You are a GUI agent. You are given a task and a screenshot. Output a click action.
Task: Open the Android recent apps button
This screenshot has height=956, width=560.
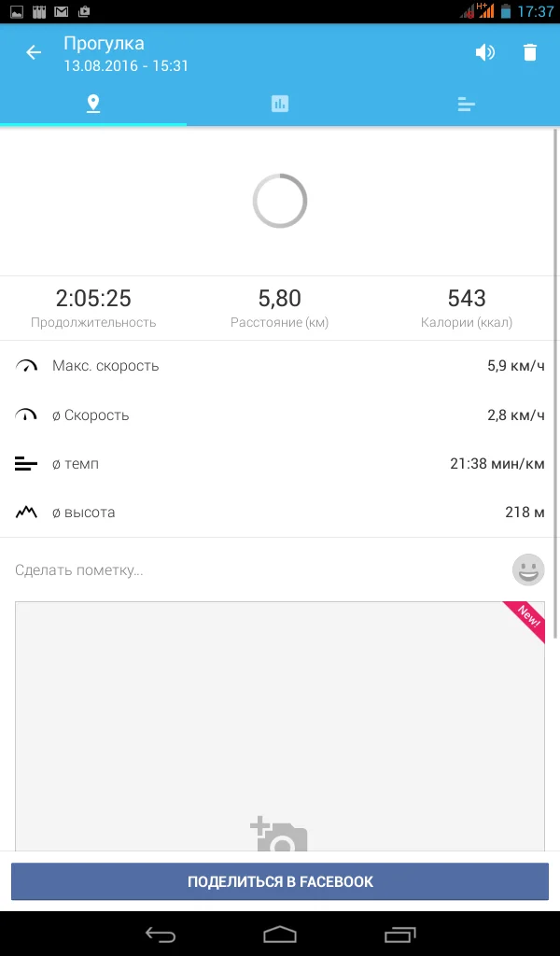pos(399,934)
